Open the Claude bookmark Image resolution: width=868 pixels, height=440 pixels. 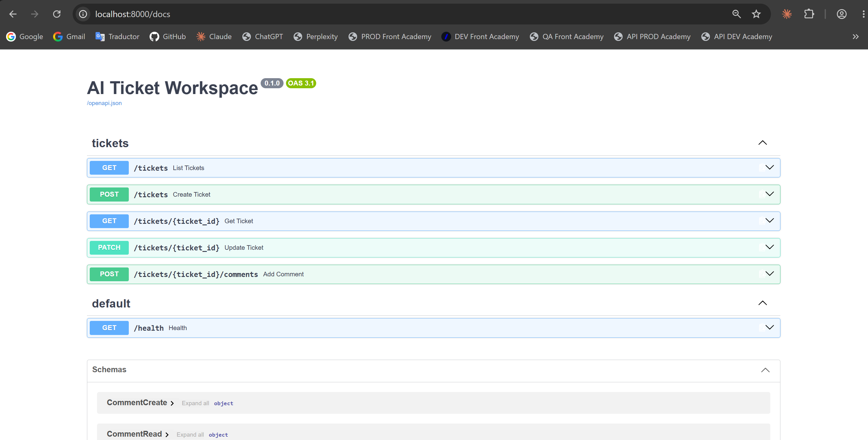coord(214,36)
